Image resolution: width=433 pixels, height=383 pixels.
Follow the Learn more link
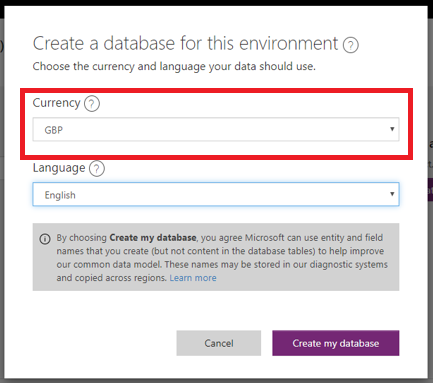(193, 278)
